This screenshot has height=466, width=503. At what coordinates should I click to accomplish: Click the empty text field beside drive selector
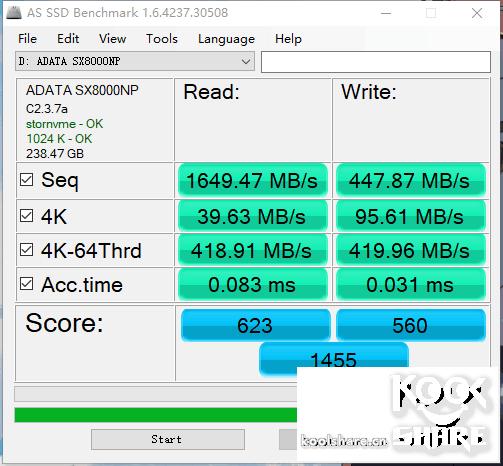[x=376, y=62]
